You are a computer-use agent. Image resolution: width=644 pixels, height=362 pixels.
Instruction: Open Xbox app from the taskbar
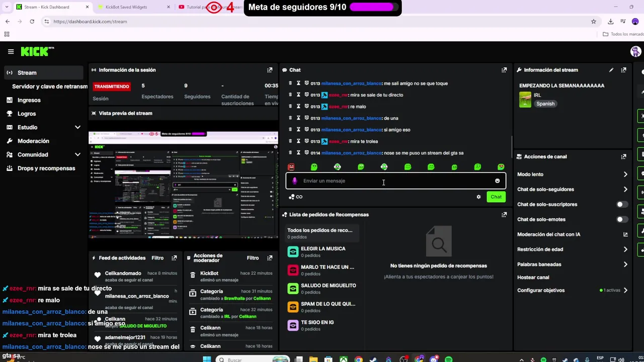(343, 359)
